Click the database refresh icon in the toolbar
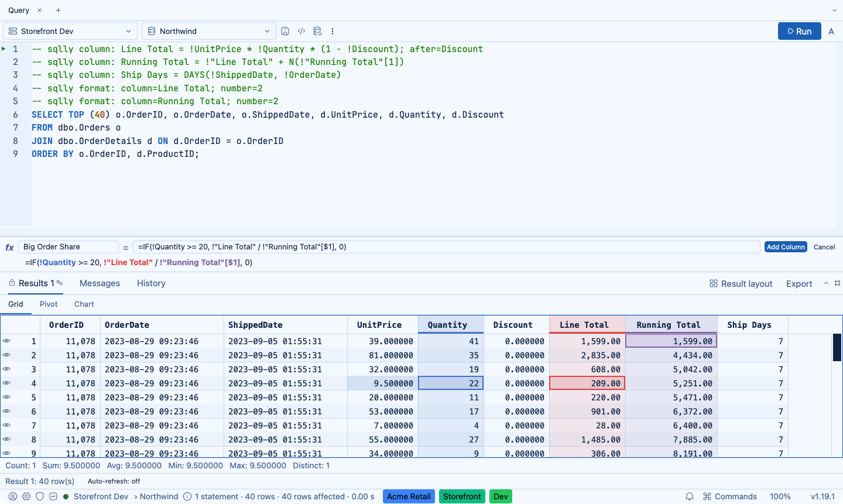843x504 pixels. 317,31
